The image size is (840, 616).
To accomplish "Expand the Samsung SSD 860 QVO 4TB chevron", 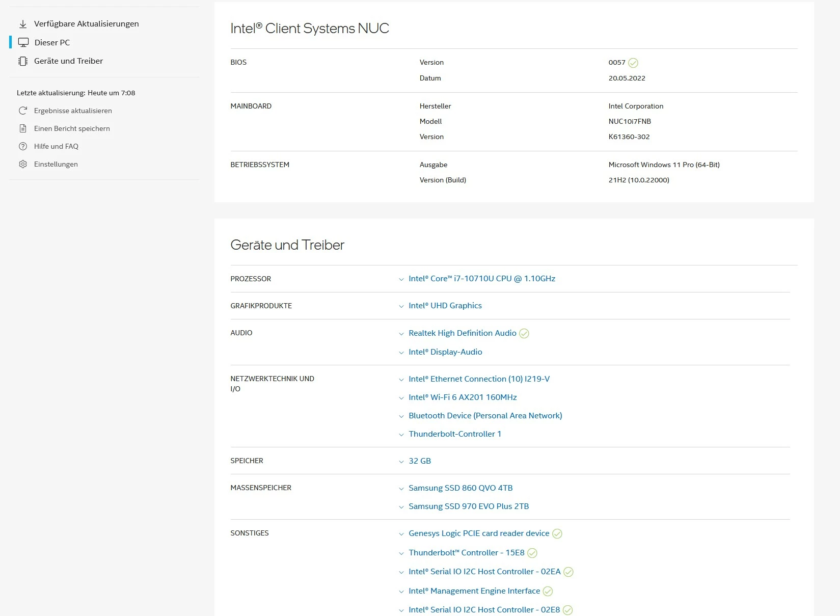I will pos(401,489).
